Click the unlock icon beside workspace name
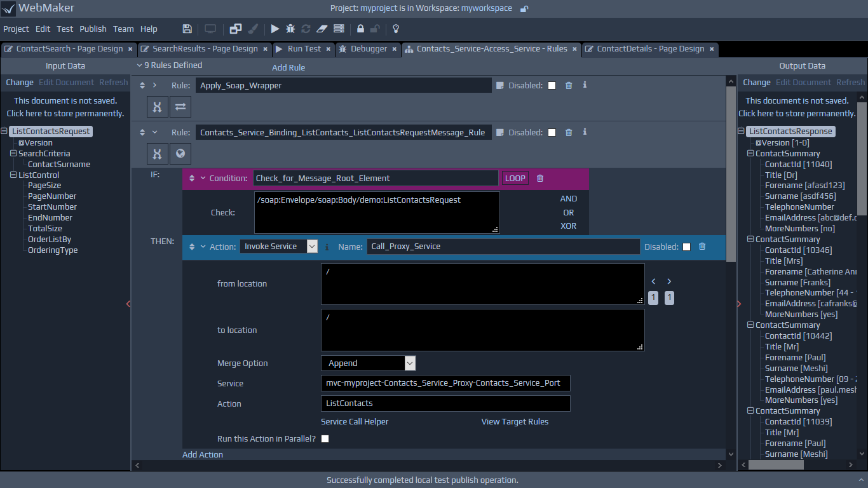 [x=524, y=8]
